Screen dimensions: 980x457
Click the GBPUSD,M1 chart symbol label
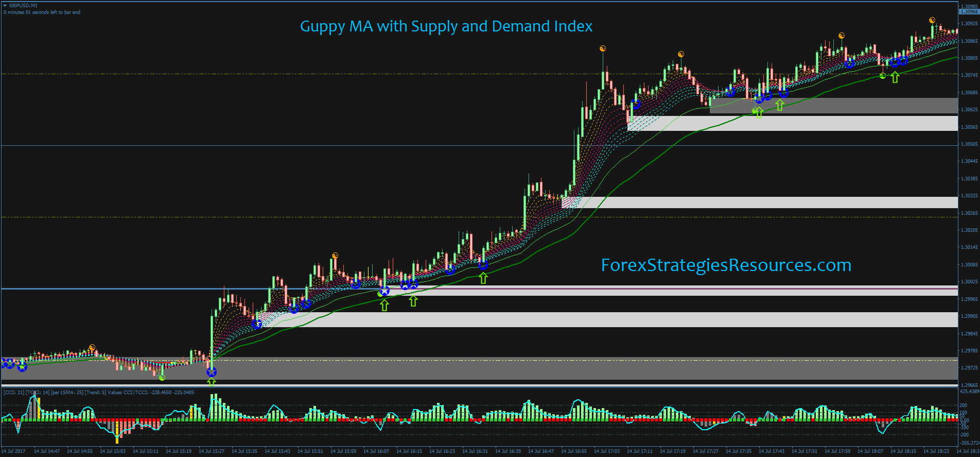(23, 5)
